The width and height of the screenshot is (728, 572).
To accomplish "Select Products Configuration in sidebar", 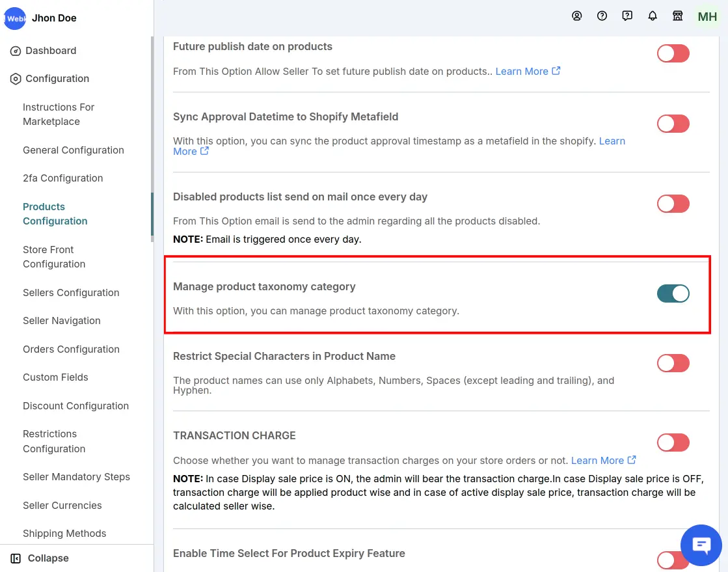I will click(x=55, y=213).
